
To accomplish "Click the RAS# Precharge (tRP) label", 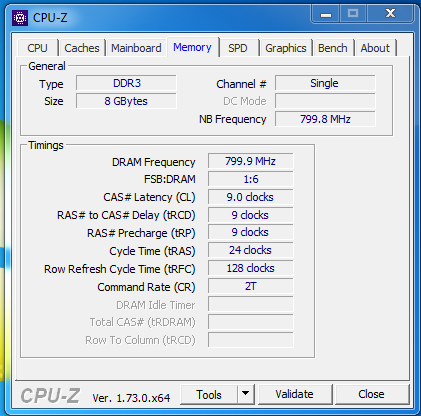I will [x=141, y=233].
